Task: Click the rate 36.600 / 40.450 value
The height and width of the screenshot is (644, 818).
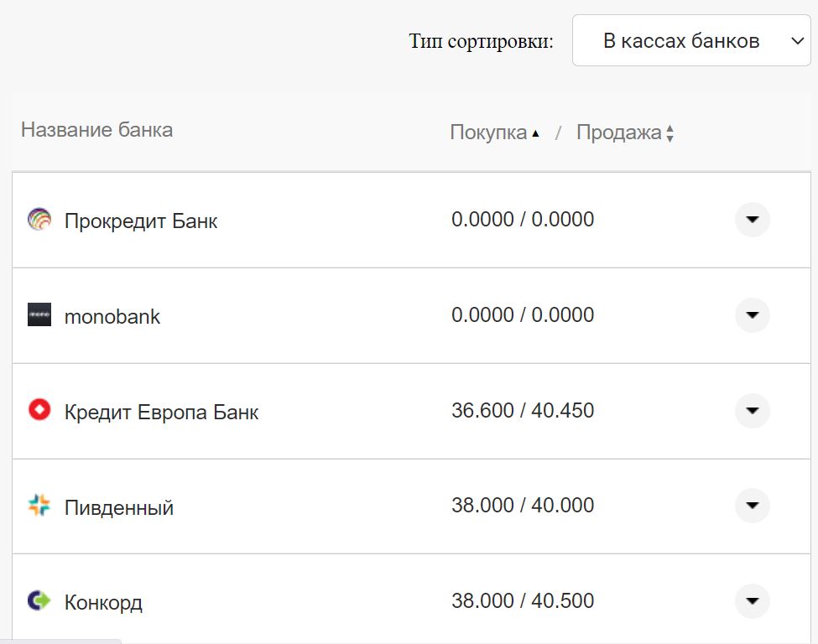Action: pyautogui.click(x=522, y=411)
